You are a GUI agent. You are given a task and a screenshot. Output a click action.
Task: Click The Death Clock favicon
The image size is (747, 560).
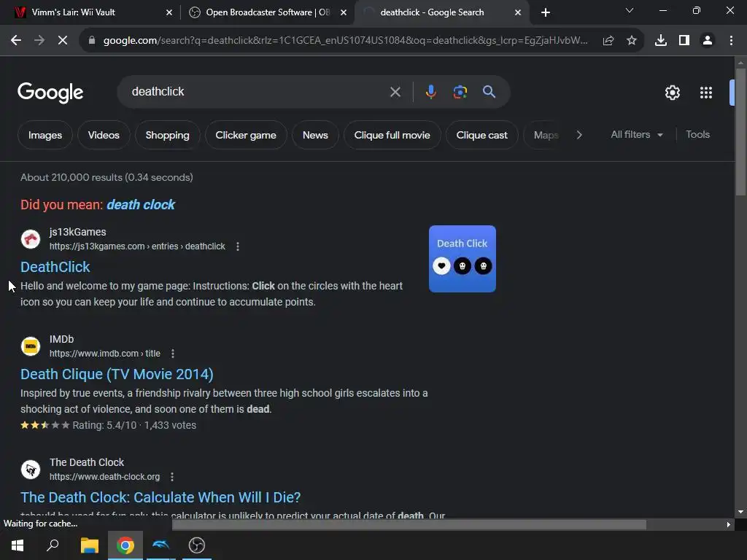coord(31,470)
